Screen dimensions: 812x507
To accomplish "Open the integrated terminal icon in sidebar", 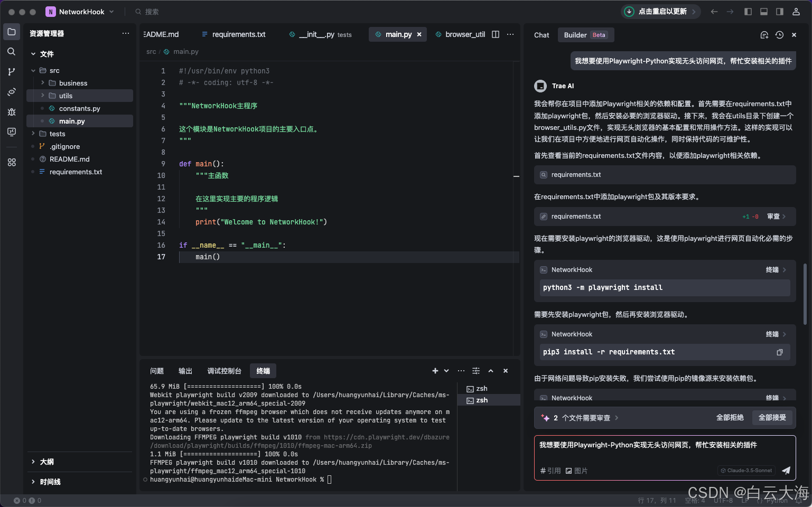I will 12,132.
